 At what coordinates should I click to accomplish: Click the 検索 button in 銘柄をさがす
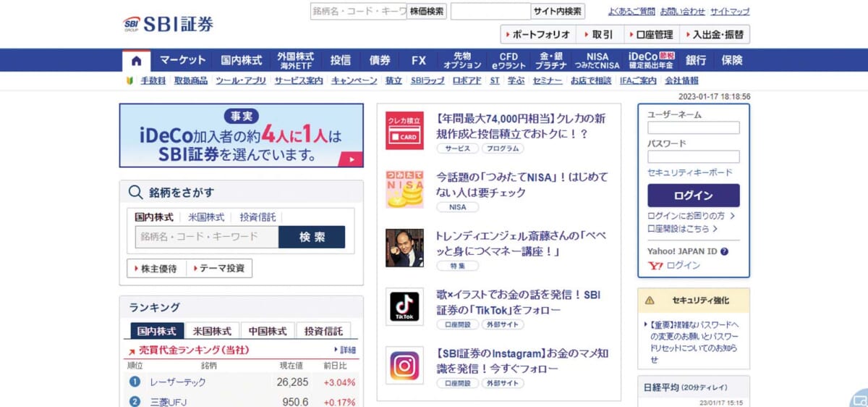pyautogui.click(x=312, y=237)
